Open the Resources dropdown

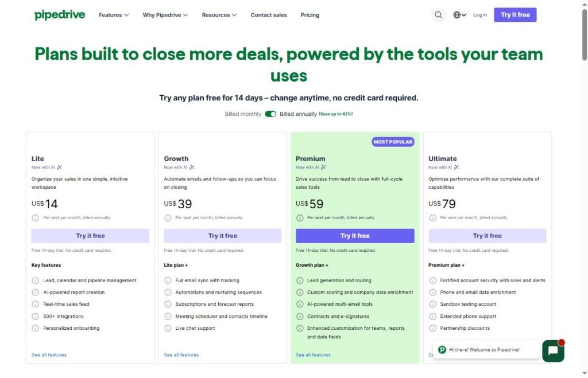(x=219, y=14)
